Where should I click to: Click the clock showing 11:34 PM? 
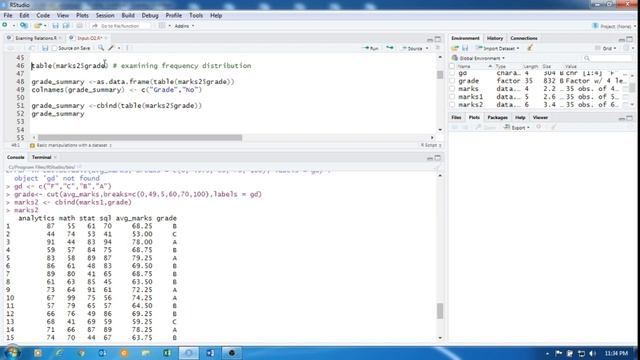click(616, 353)
